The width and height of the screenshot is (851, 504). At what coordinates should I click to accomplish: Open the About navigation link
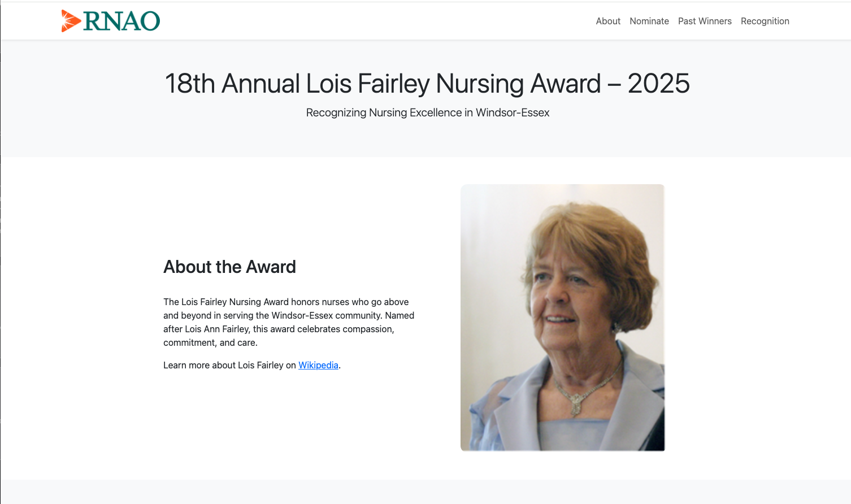[x=607, y=21]
